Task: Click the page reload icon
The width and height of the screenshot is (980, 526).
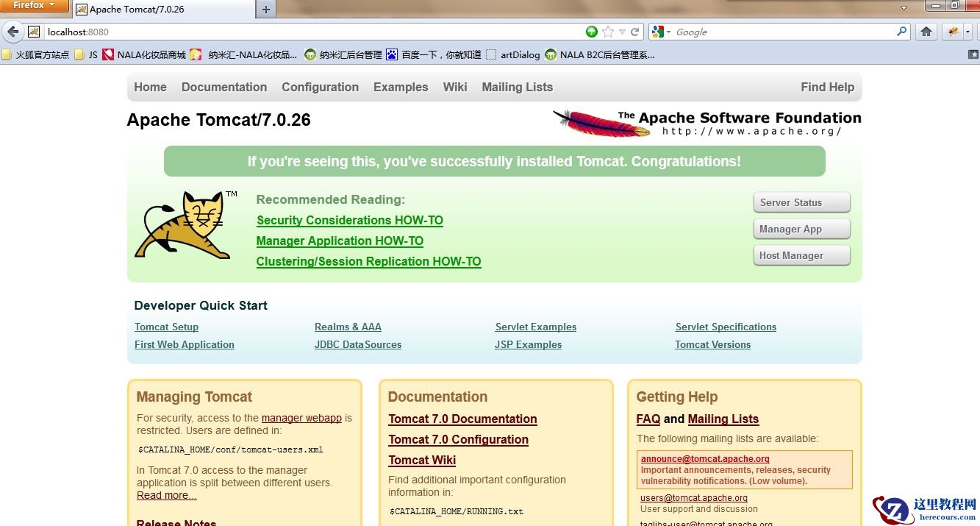Action: tap(637, 32)
